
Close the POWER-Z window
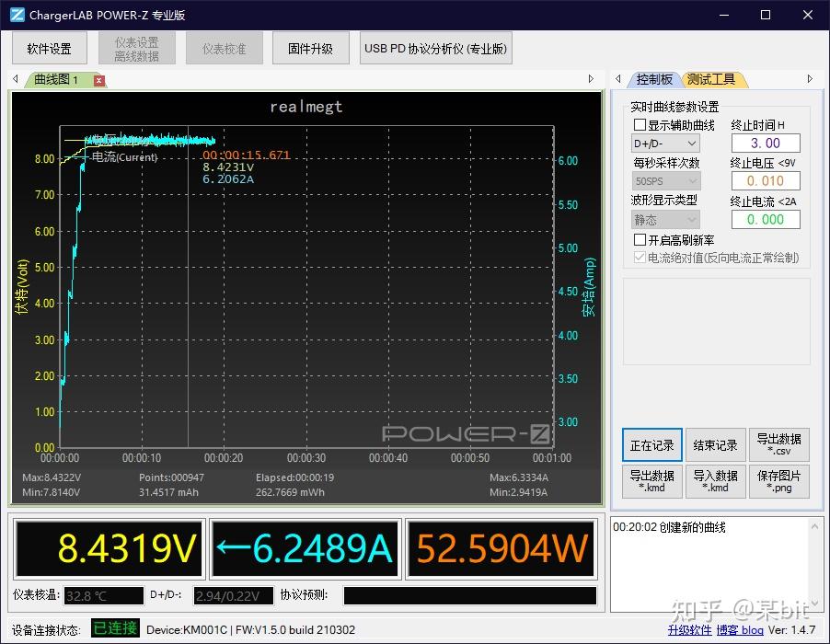[808, 15]
